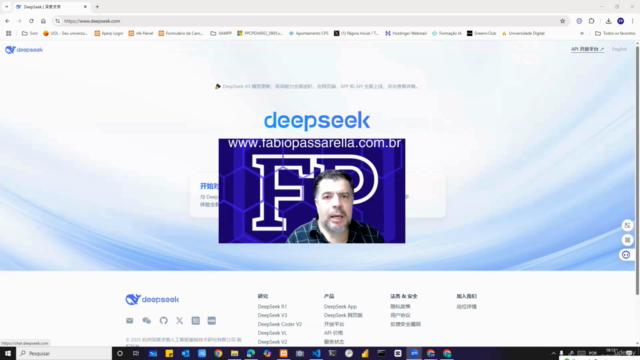Expand the bookmarks overflow chevron
This screenshot has width=640, height=360.
582,33
